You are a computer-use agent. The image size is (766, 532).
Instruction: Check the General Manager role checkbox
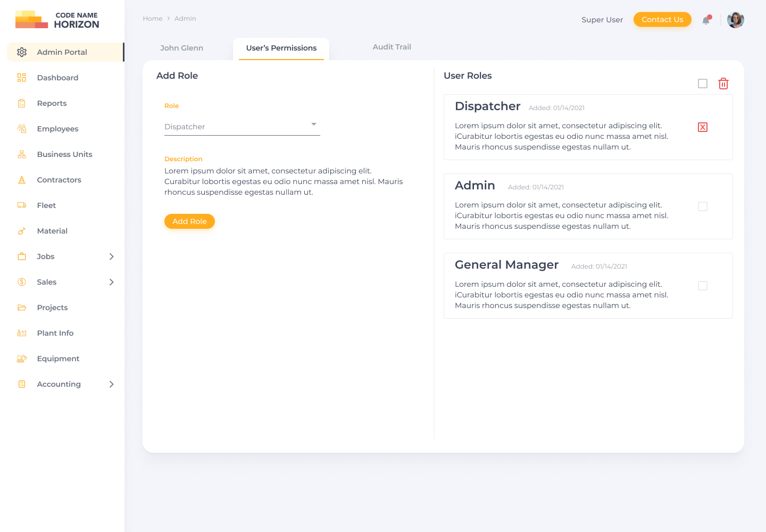[x=702, y=286]
